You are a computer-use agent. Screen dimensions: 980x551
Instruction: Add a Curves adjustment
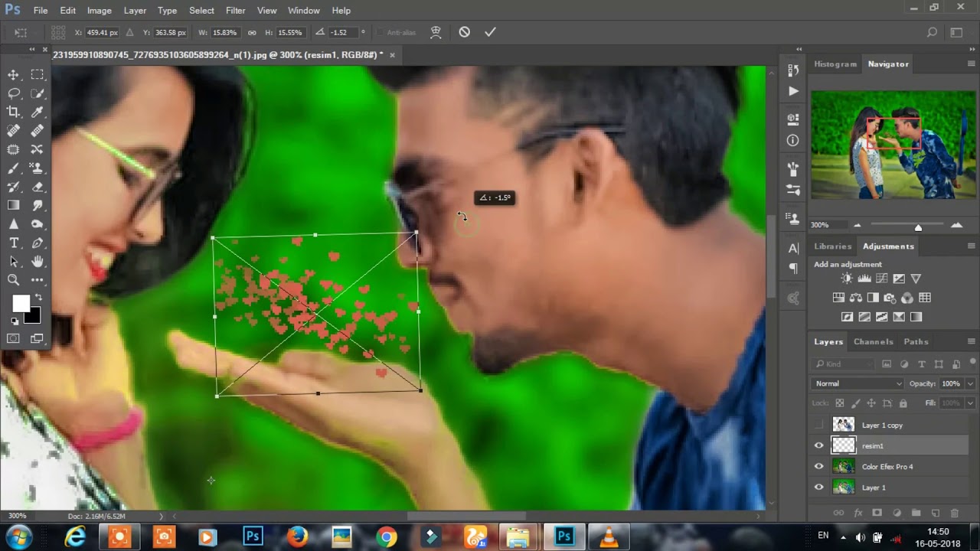click(881, 279)
